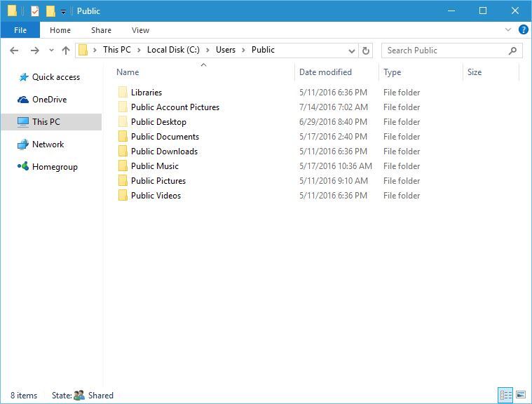Image resolution: width=532 pixels, height=404 pixels.
Task: Click the magnifier search icon
Action: coord(512,50)
